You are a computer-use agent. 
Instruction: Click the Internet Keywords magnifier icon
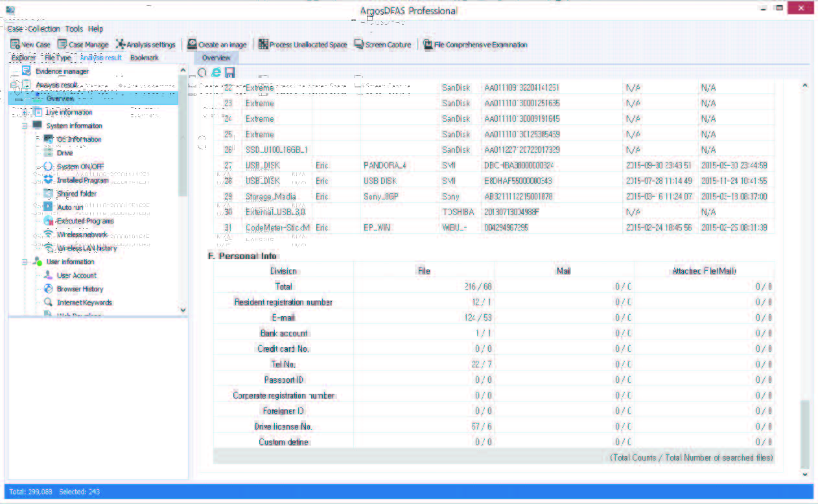(x=48, y=303)
